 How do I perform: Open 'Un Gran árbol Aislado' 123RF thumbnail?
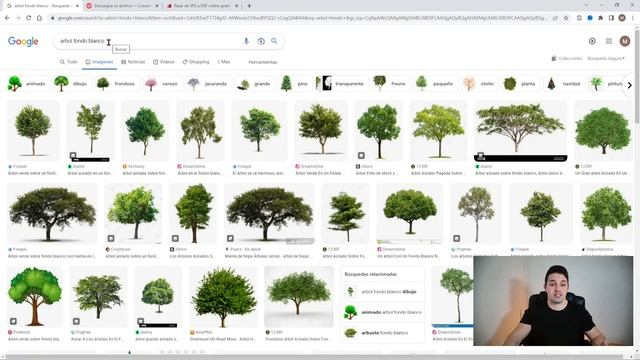[603, 131]
